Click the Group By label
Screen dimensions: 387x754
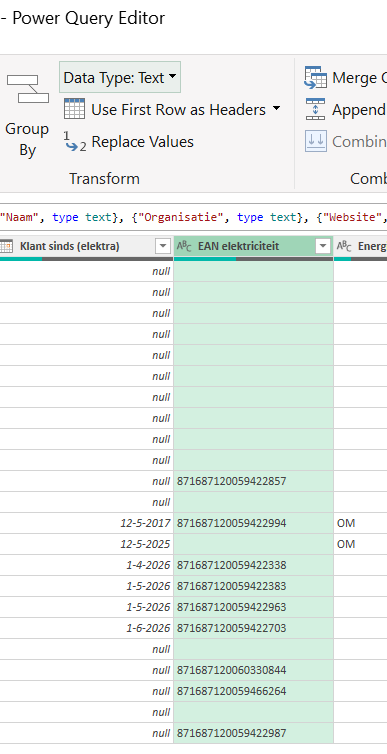pyautogui.click(x=27, y=139)
